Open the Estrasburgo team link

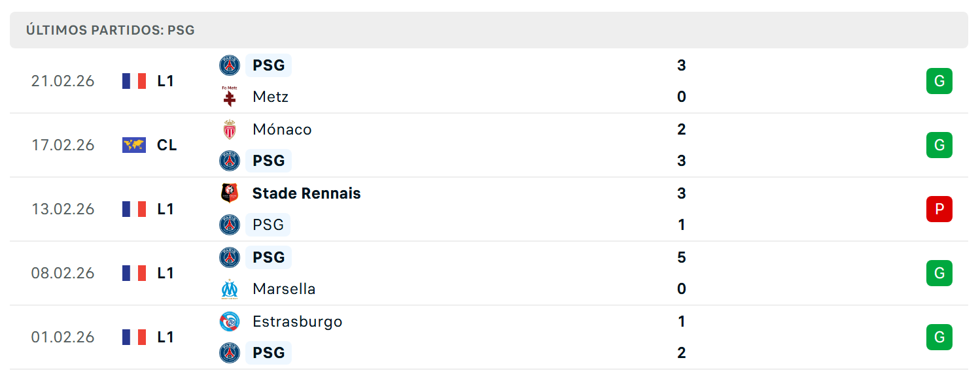297,321
